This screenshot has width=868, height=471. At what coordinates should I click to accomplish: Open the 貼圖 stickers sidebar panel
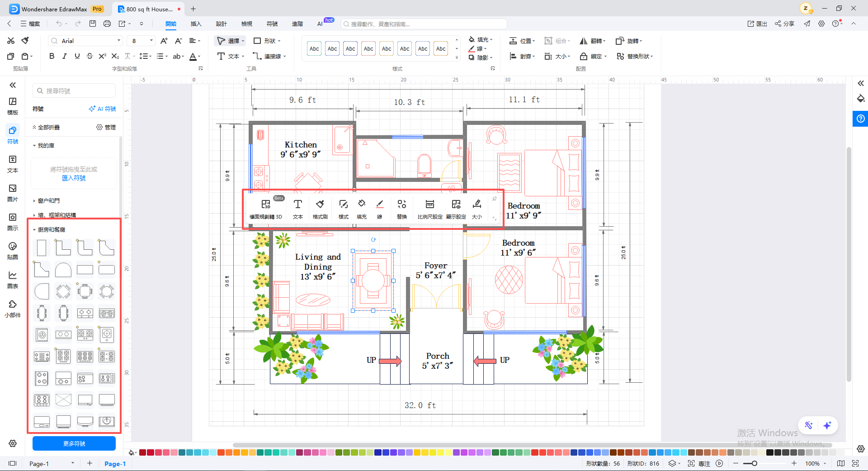pyautogui.click(x=13, y=251)
